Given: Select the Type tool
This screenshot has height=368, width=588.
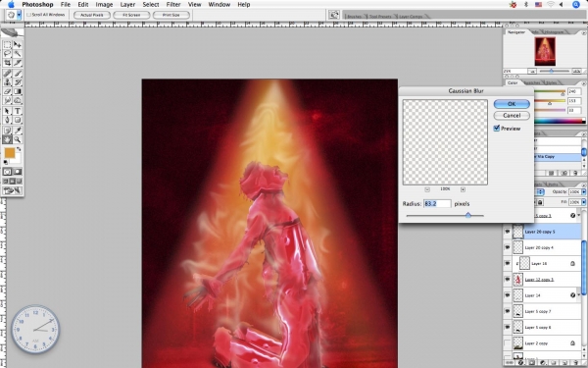Looking at the screenshot, I should [x=18, y=111].
